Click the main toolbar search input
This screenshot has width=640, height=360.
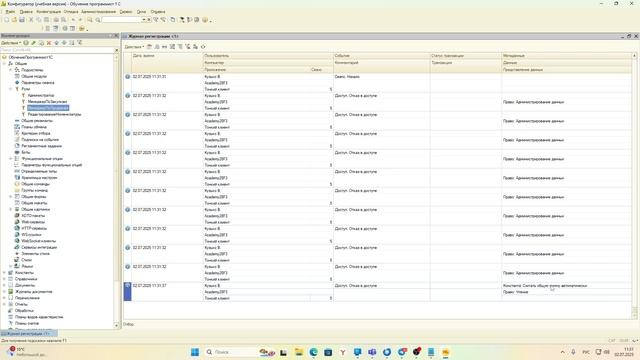click(x=121, y=20)
